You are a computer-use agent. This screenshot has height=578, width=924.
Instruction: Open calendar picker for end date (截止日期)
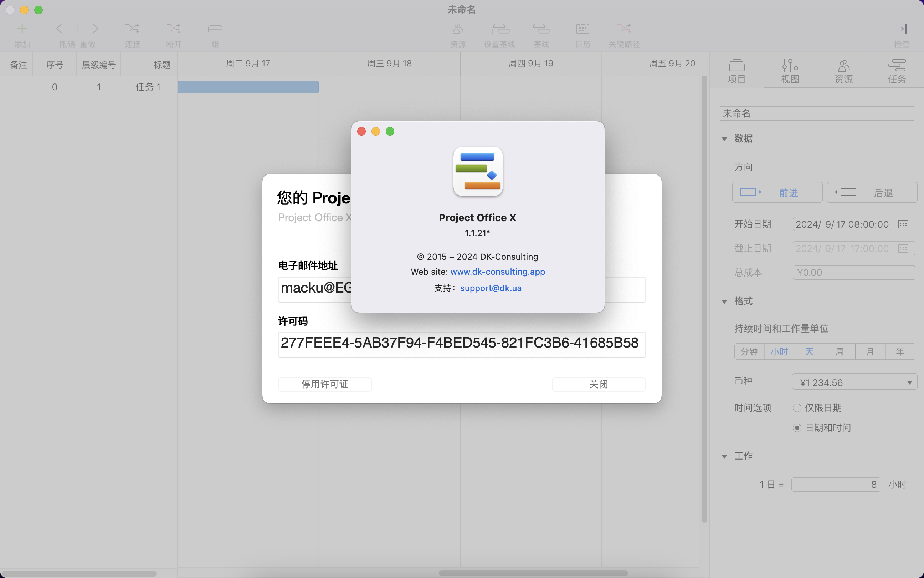point(903,248)
